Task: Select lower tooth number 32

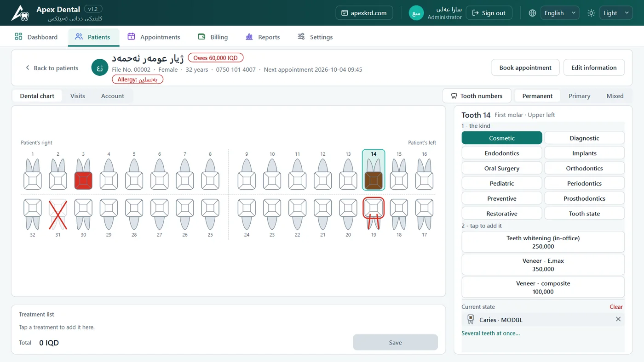Action: [33, 214]
